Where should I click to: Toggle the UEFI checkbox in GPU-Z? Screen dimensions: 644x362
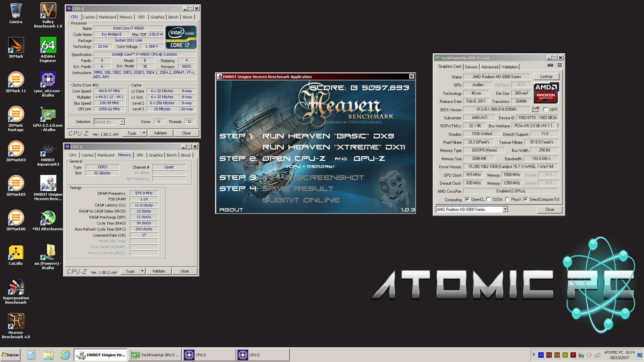pyautogui.click(x=545, y=110)
